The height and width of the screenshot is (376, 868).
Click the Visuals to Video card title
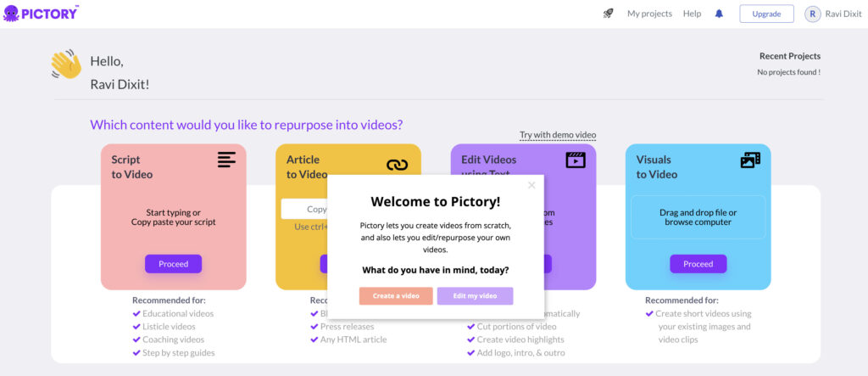coord(657,167)
